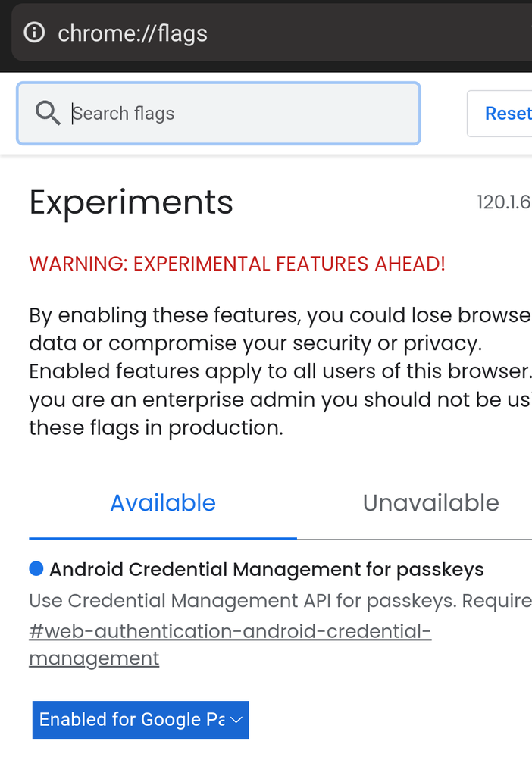Click the red experimental features warning text
The height and width of the screenshot is (757, 532).
(x=237, y=264)
